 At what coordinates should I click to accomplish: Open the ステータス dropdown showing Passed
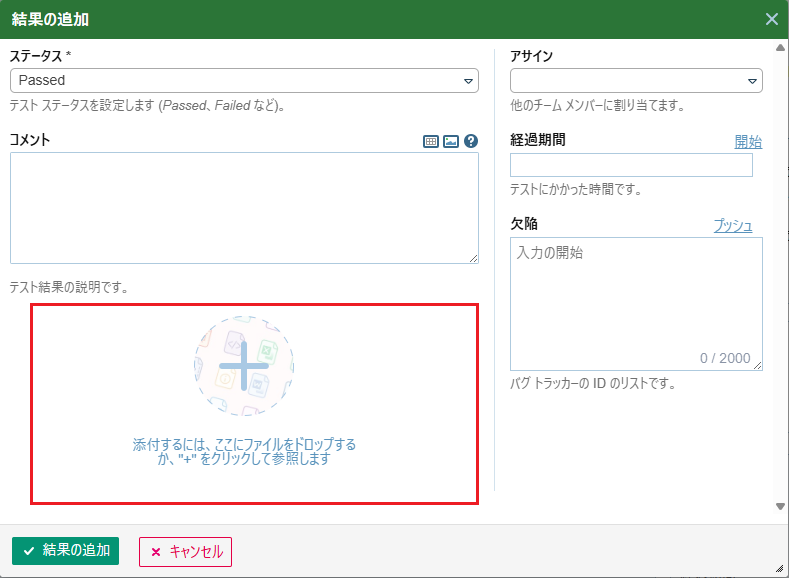(244, 80)
